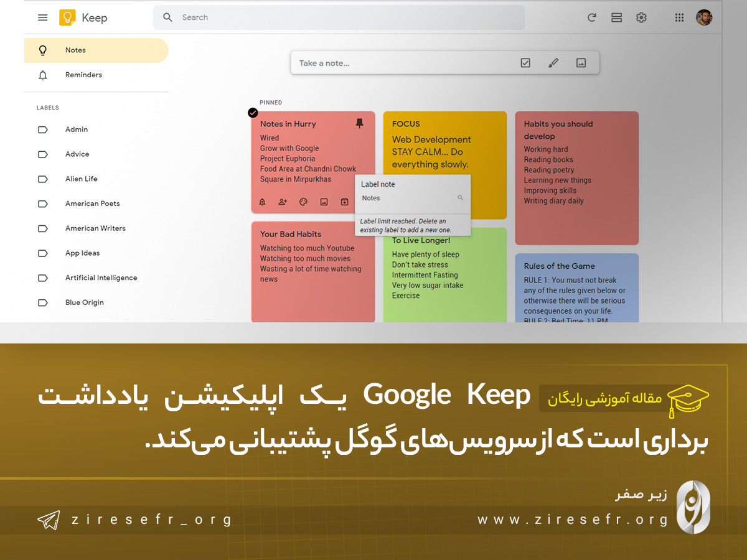Viewport: 747px width, 560px height.
Task: Refresh notes with the reload icon
Action: 591,17
